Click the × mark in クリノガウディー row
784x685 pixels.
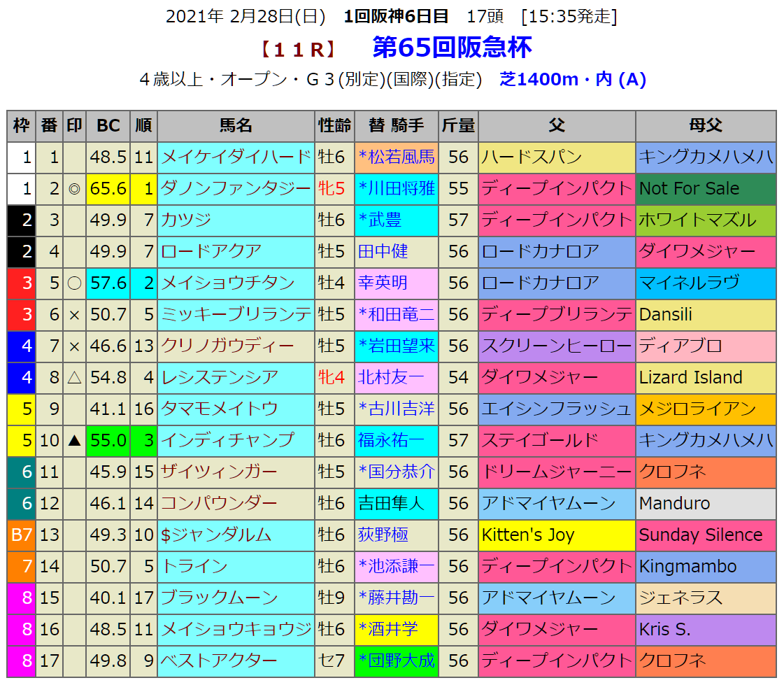click(x=74, y=346)
